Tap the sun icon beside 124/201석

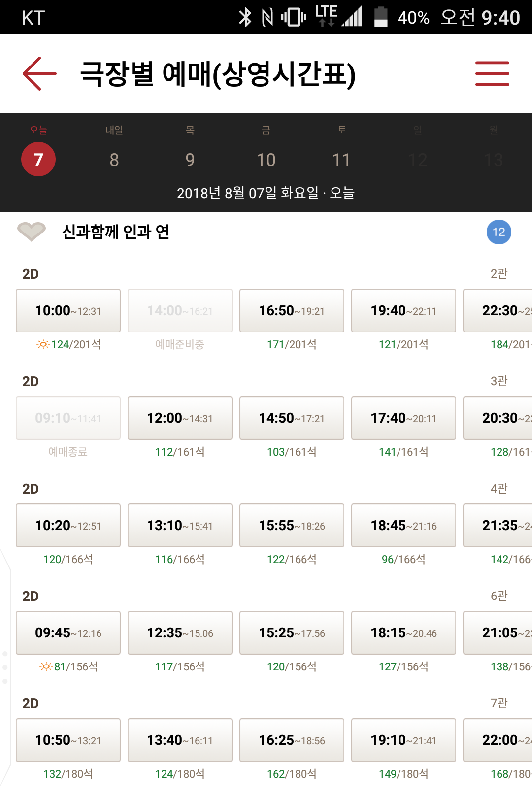[43, 344]
